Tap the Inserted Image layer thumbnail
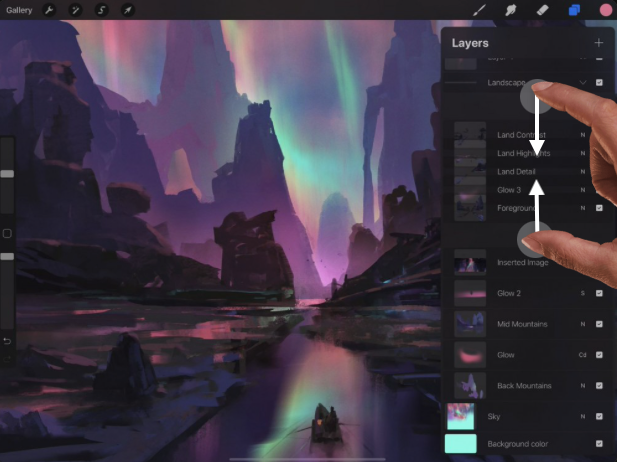This screenshot has width=617, height=462. pyautogui.click(x=470, y=262)
